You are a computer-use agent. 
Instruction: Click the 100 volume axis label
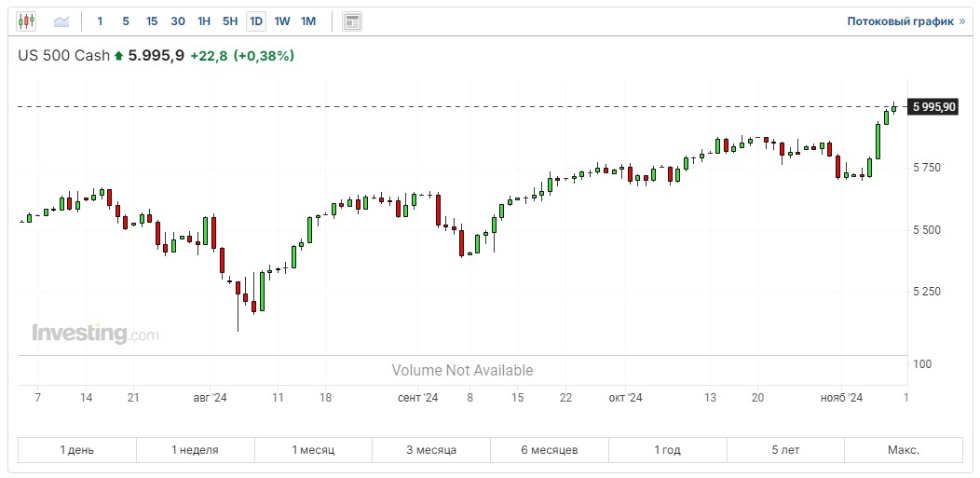920,363
